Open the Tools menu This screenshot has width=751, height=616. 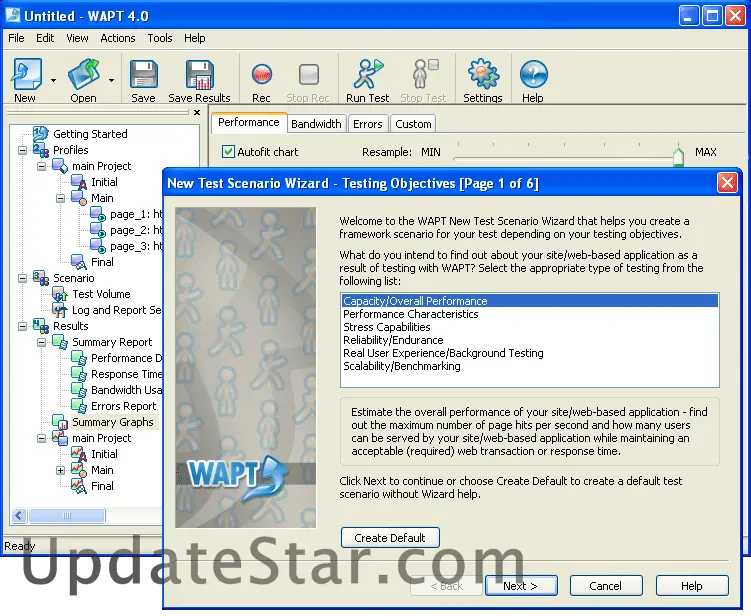(x=159, y=38)
